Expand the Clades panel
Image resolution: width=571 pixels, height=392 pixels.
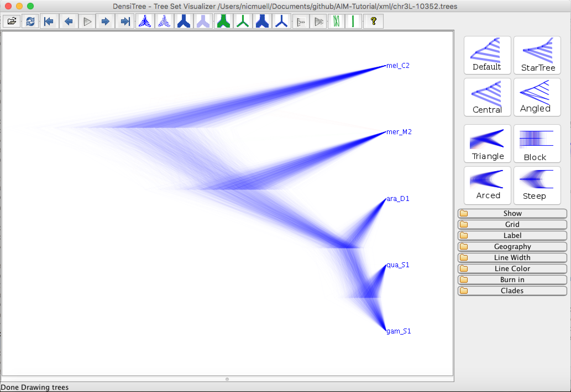[x=512, y=291]
